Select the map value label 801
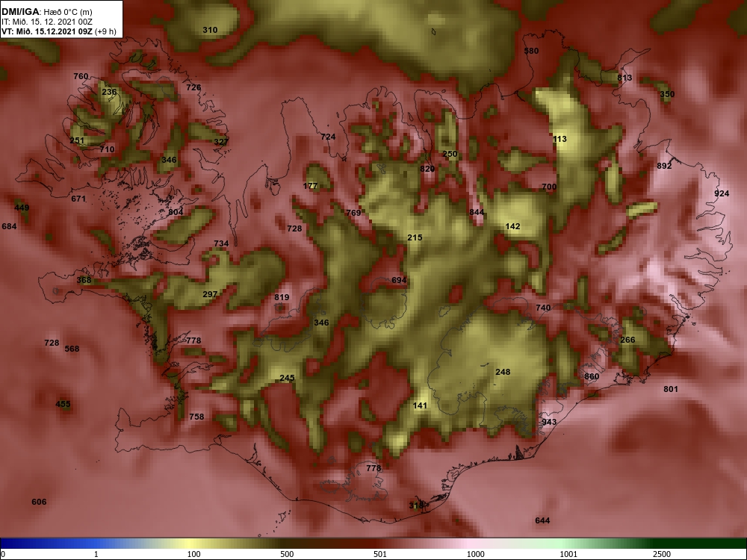This screenshot has width=747, height=560. pyautogui.click(x=671, y=390)
